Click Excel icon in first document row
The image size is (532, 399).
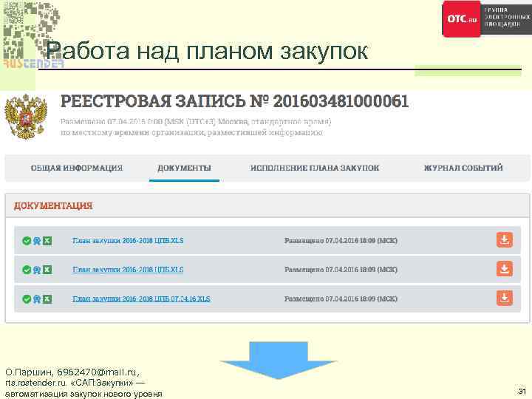click(47, 241)
